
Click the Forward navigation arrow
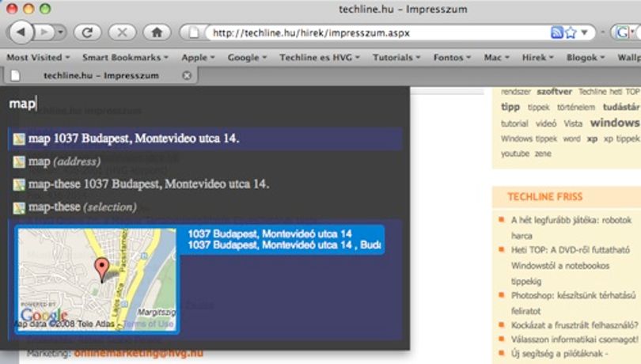click(x=44, y=32)
